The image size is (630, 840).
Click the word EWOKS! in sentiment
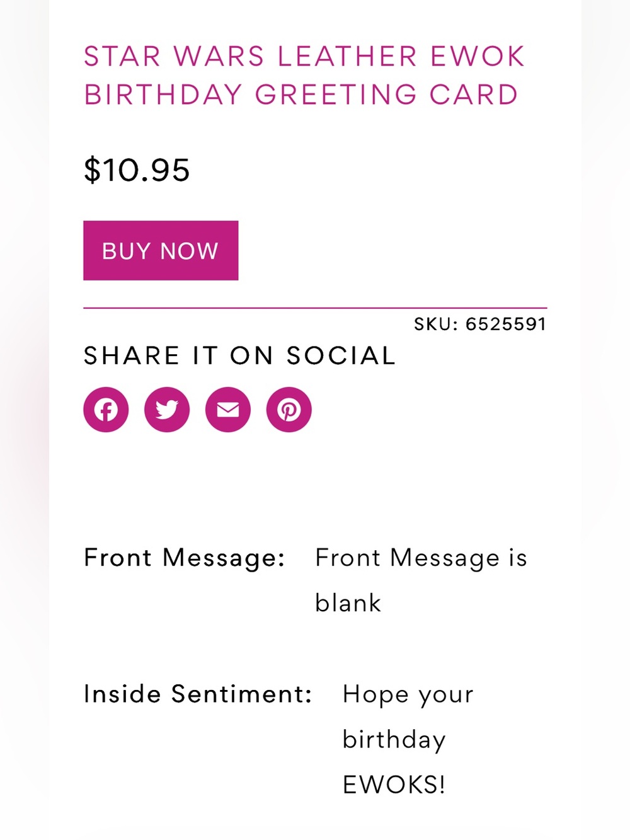click(394, 785)
